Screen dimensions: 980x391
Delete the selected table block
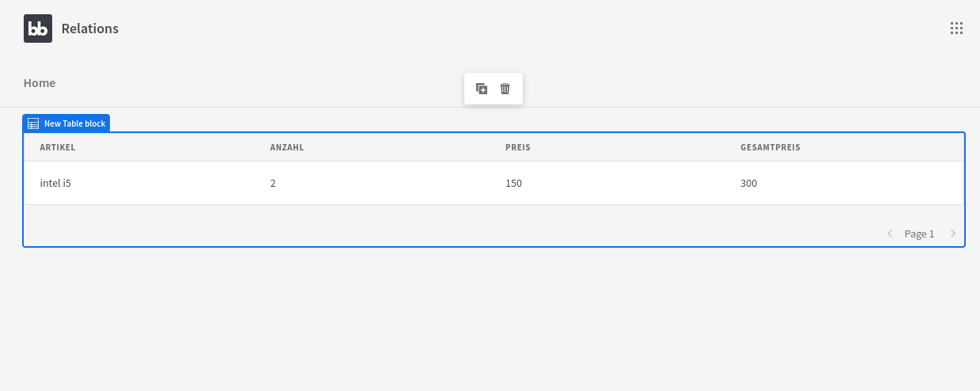coord(505,89)
